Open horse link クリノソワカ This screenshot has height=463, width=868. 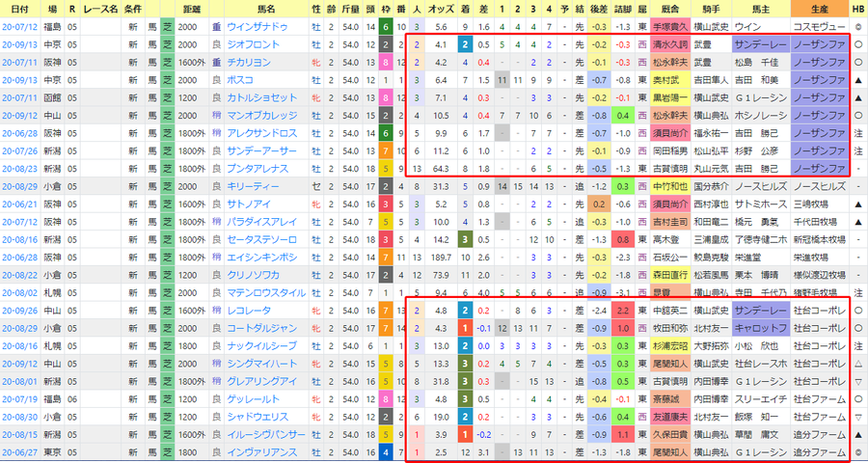click(x=253, y=275)
